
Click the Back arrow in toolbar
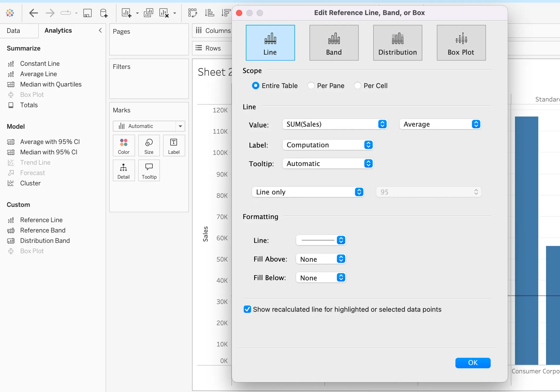click(33, 13)
